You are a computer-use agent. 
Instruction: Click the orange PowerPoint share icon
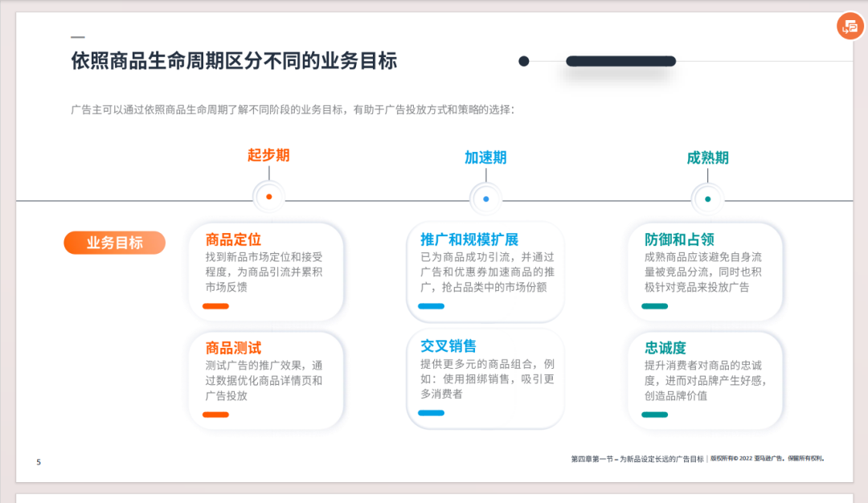(851, 27)
